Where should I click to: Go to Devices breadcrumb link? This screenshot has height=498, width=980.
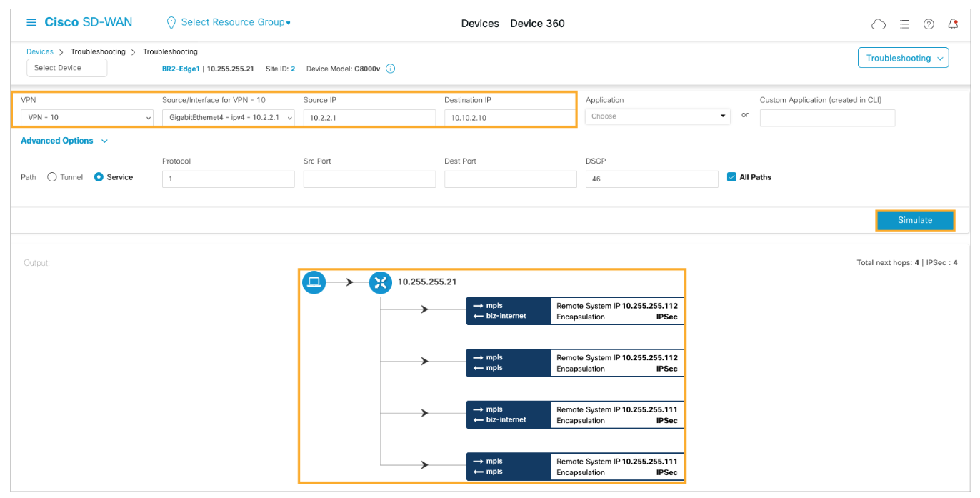coord(40,52)
